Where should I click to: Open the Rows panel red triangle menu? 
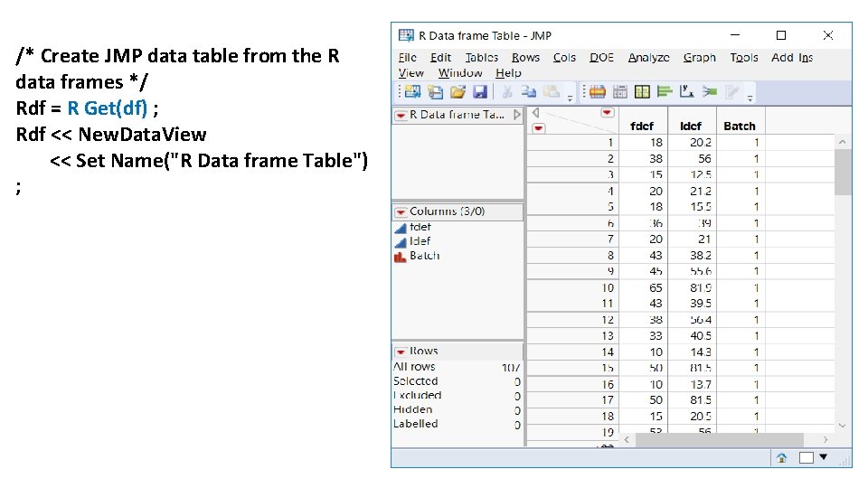click(401, 352)
